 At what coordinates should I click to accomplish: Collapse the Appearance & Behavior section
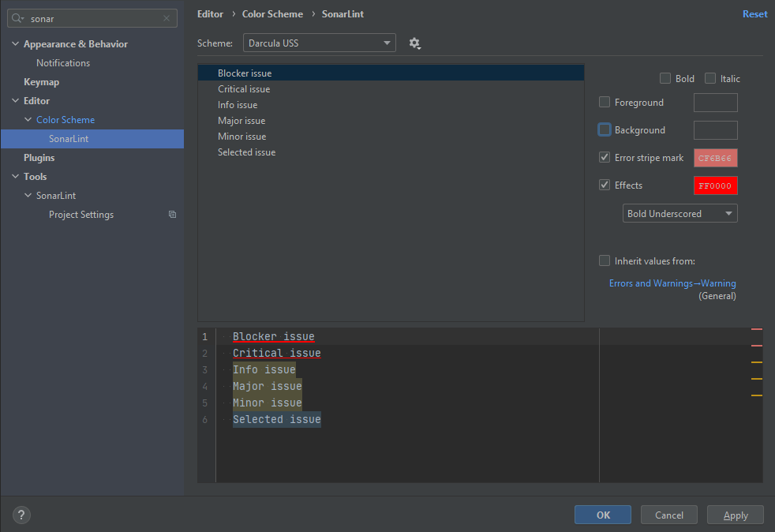16,44
